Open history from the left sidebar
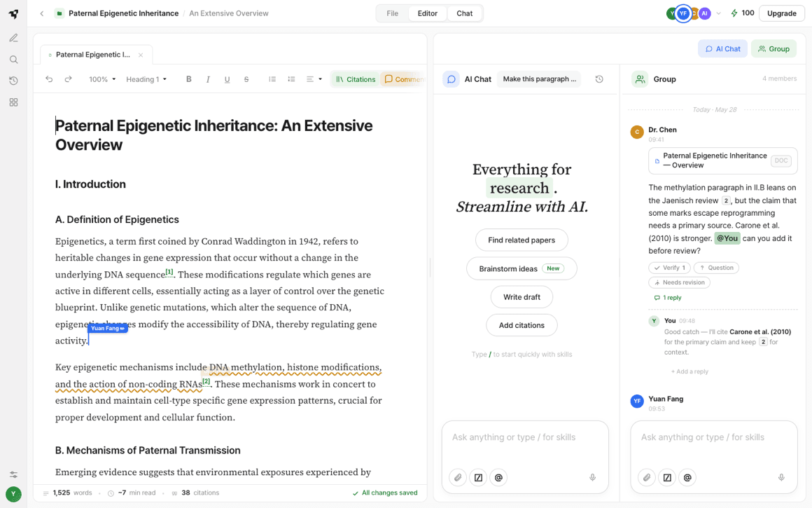The image size is (812, 508). click(13, 81)
